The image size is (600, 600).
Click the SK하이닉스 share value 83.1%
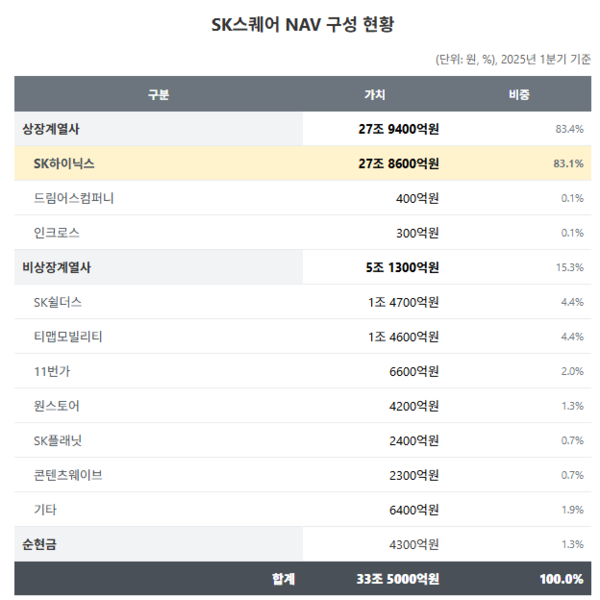point(568,163)
